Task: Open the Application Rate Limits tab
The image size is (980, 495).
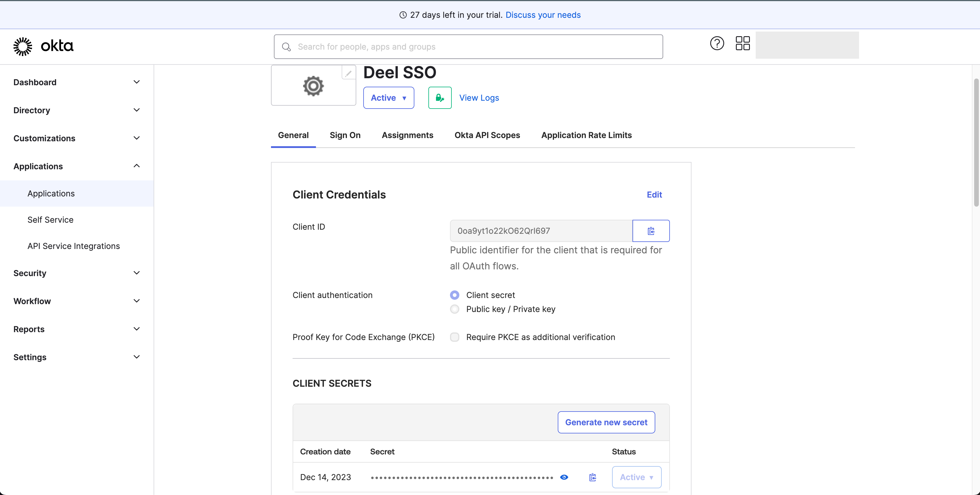Action: coord(586,135)
